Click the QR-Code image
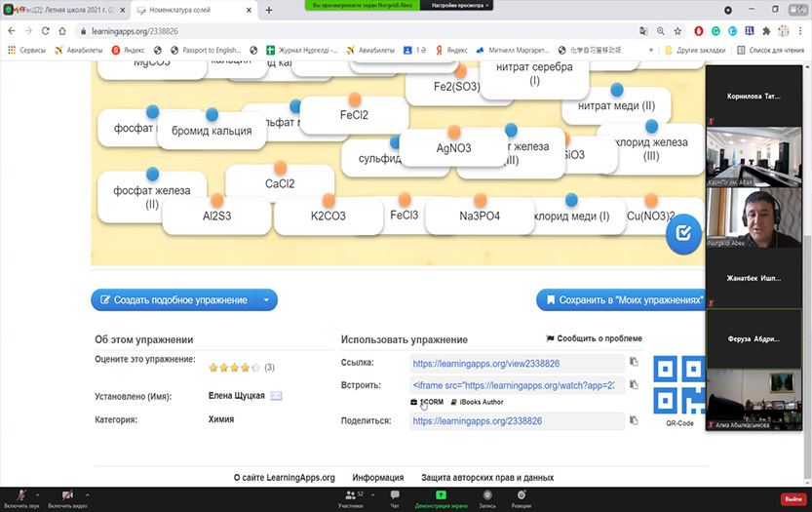Image resolution: width=812 pixels, height=512 pixels. [678, 386]
